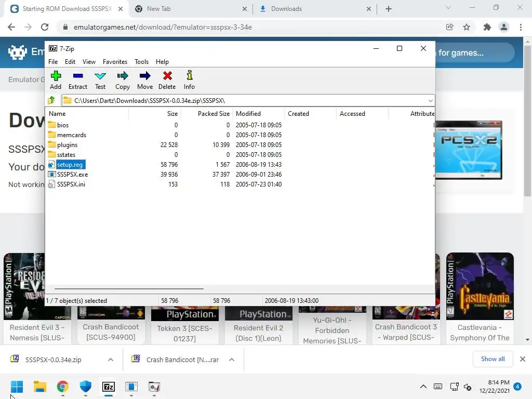Screen dimensions: 532x399
Task: Open a new Chrome tab
Action: pyautogui.click(x=389, y=9)
